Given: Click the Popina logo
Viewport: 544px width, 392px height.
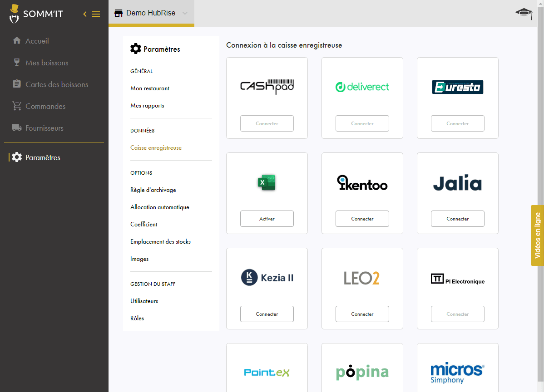Looking at the screenshot, I should 362,372.
